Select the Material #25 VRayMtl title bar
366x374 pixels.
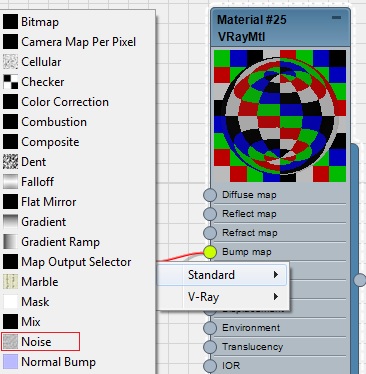(x=280, y=28)
